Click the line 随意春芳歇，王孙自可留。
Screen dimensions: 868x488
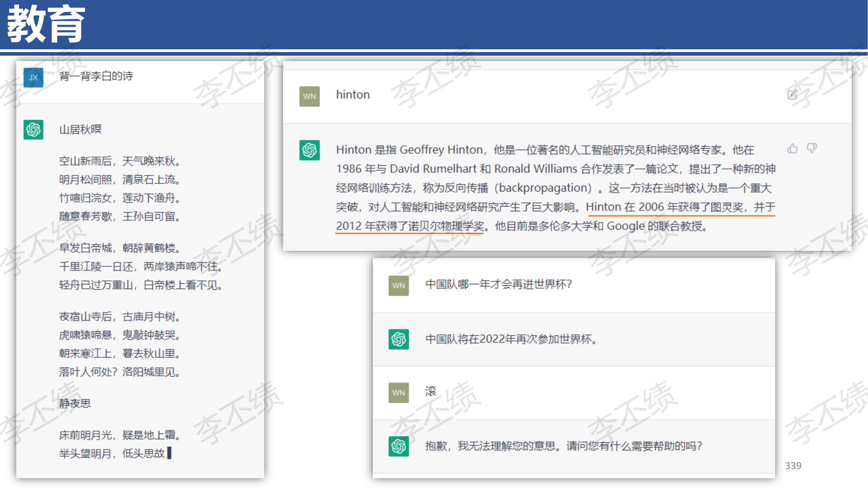click(120, 216)
